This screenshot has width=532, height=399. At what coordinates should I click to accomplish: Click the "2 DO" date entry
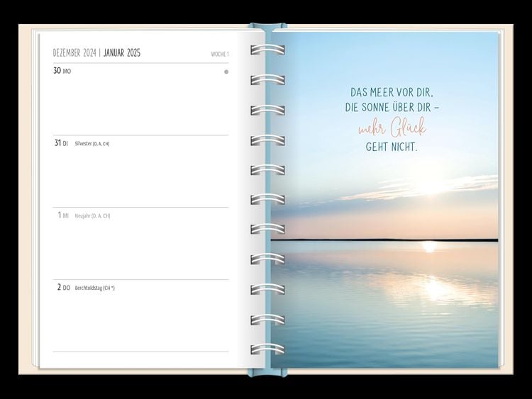click(x=62, y=288)
